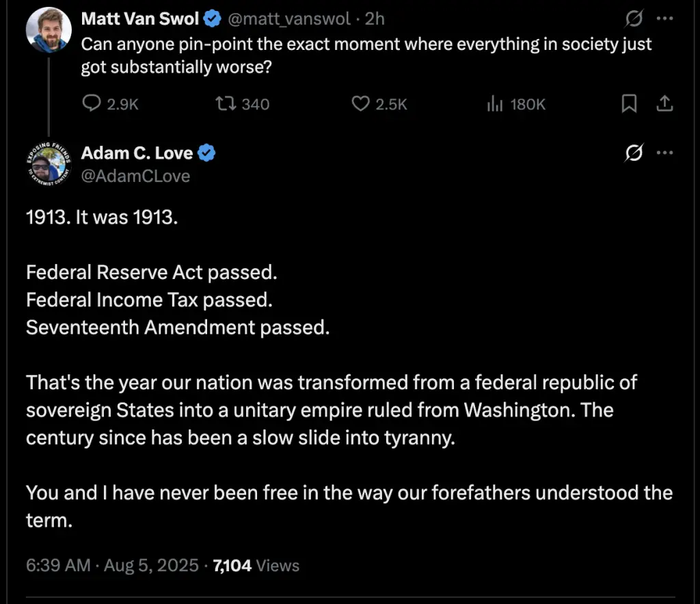Viewport: 700px width, 604px height.
Task: Click the reply icon on Matt's tweet
Action: coord(92,104)
